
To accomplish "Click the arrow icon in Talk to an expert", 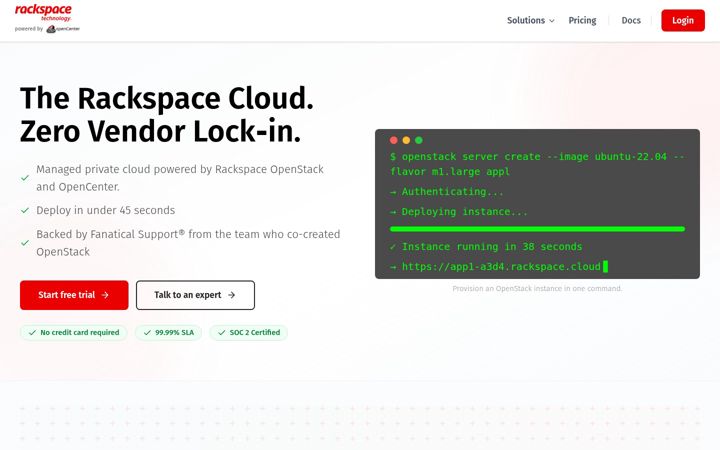I will point(232,295).
